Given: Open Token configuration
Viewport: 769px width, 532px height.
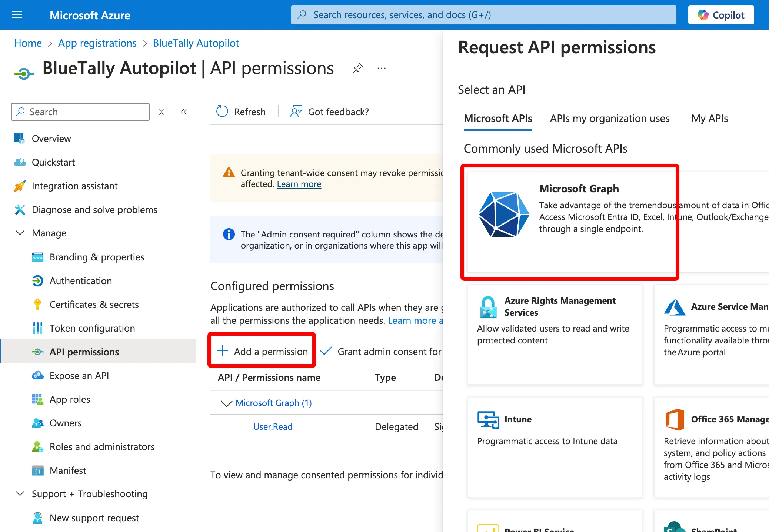Looking at the screenshot, I should tap(92, 328).
